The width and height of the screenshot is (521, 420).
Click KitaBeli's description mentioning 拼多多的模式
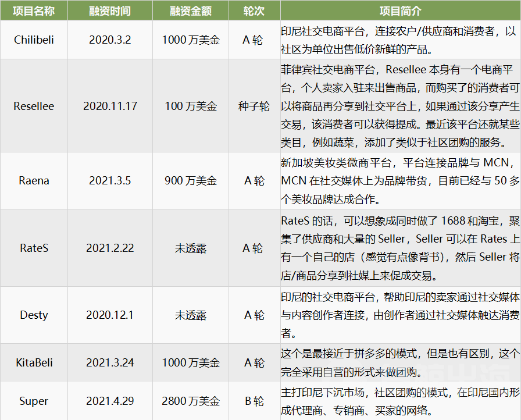(401, 362)
